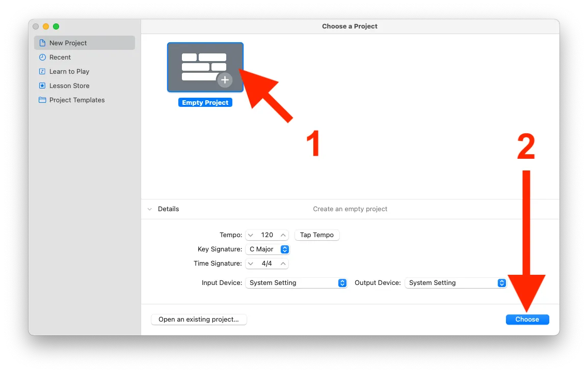The width and height of the screenshot is (588, 373).
Task: Click the New Project document icon
Action: (42, 43)
